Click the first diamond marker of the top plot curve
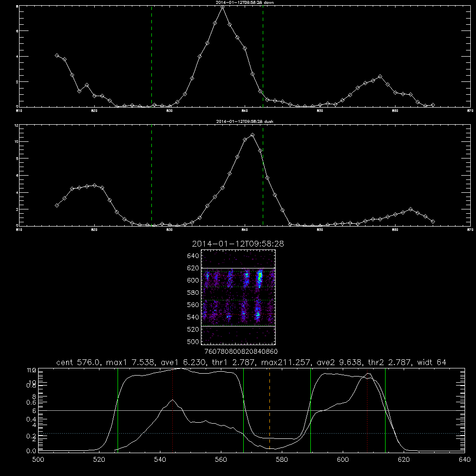 coord(57,55)
